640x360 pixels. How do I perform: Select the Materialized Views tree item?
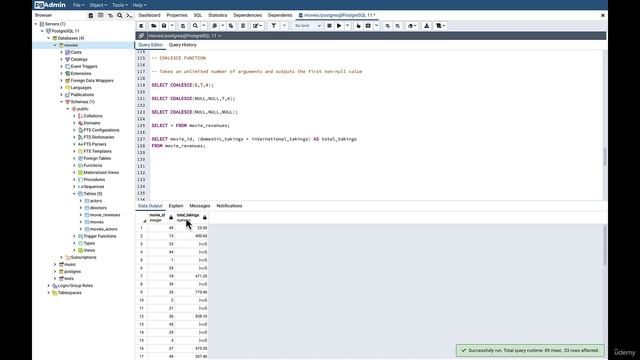101,173
